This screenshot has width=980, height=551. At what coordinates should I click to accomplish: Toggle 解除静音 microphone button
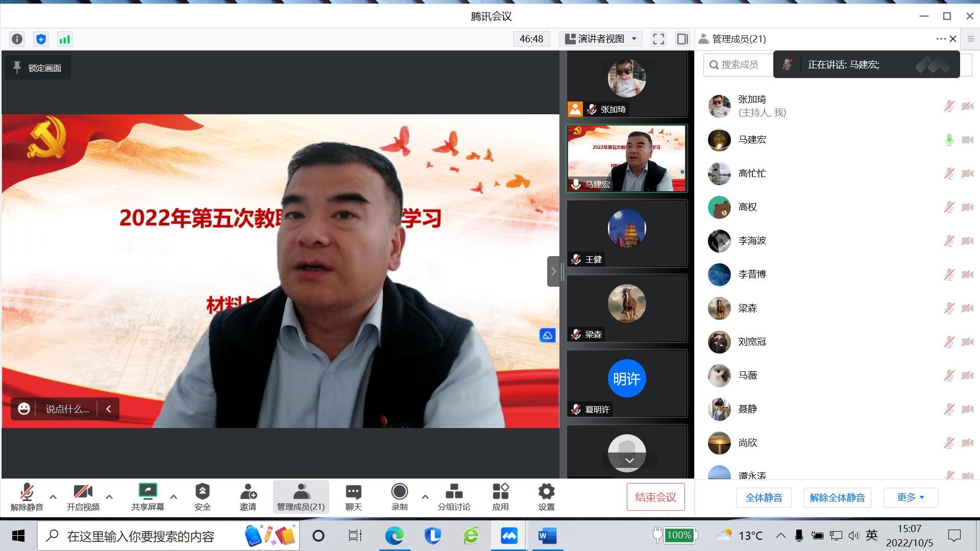[27, 497]
